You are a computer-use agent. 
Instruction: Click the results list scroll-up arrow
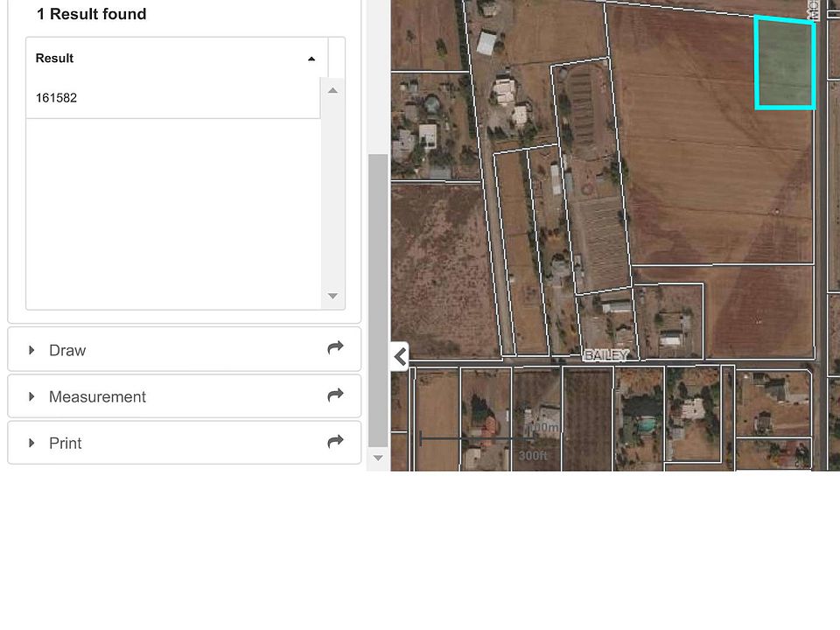tap(332, 90)
